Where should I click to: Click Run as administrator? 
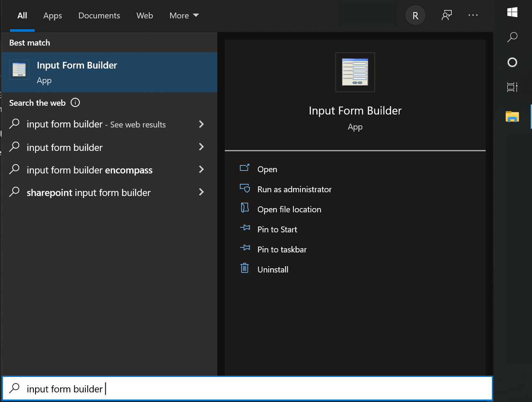295,189
